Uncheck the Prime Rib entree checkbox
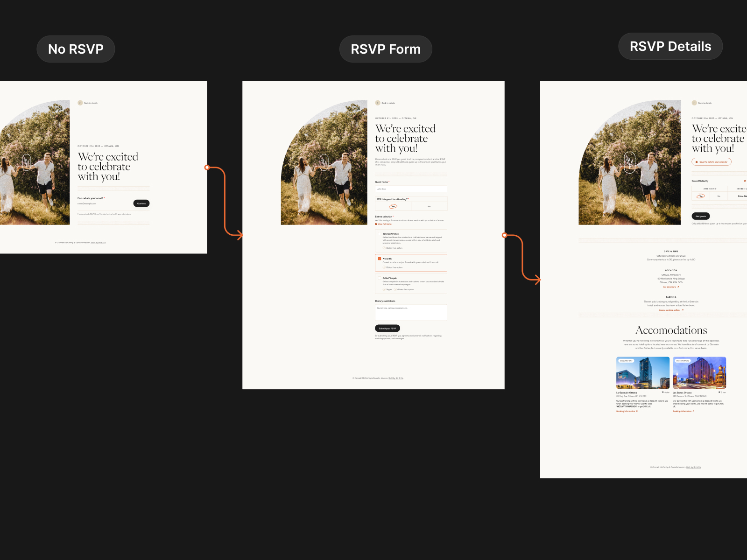The height and width of the screenshot is (560, 747). (x=379, y=259)
